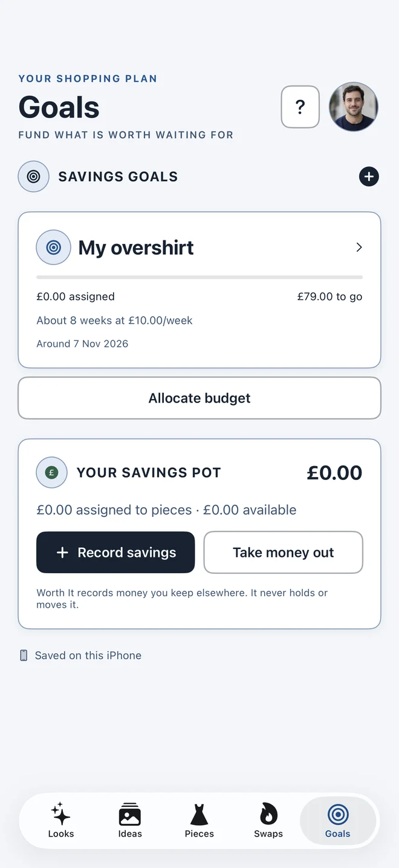Open the Swaps flame tab
This screenshot has height=868, width=399.
tap(268, 821)
